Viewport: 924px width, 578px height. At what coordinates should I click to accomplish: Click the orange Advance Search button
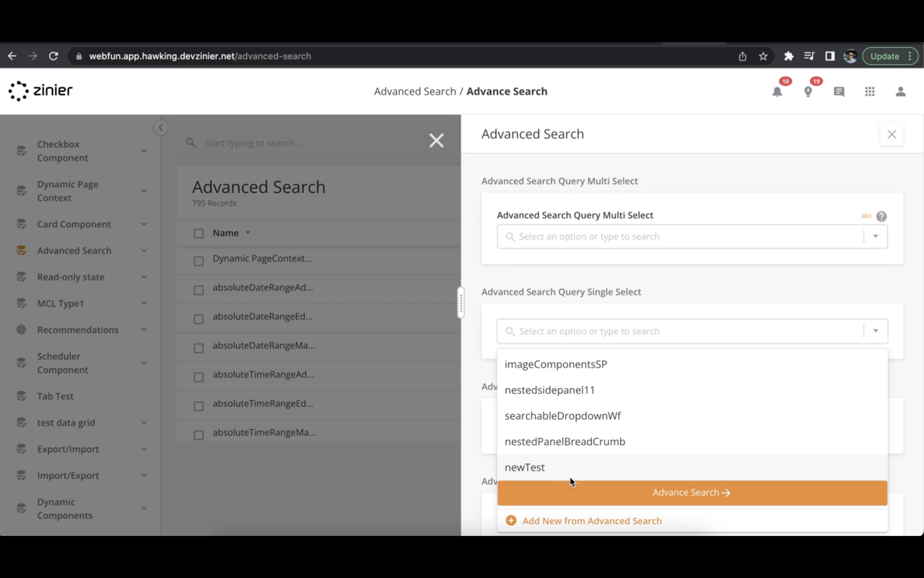coord(692,493)
